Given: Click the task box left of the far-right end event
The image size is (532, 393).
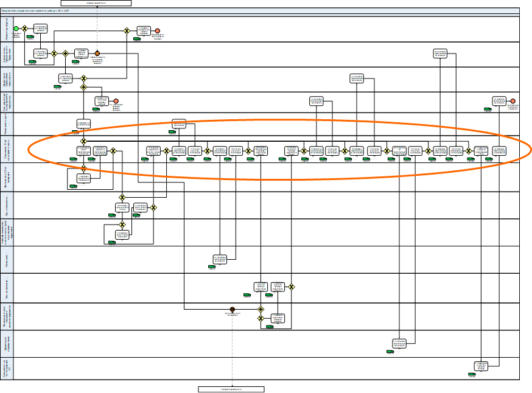Looking at the screenshot, I should pos(499,101).
